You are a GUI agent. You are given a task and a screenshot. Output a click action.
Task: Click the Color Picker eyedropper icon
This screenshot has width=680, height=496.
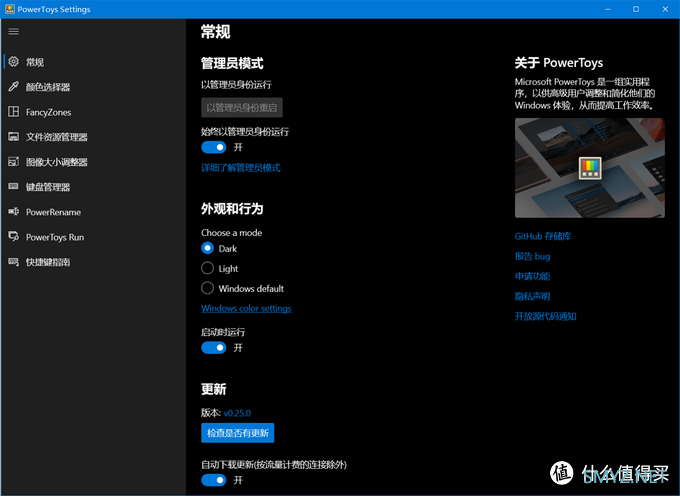click(13, 87)
